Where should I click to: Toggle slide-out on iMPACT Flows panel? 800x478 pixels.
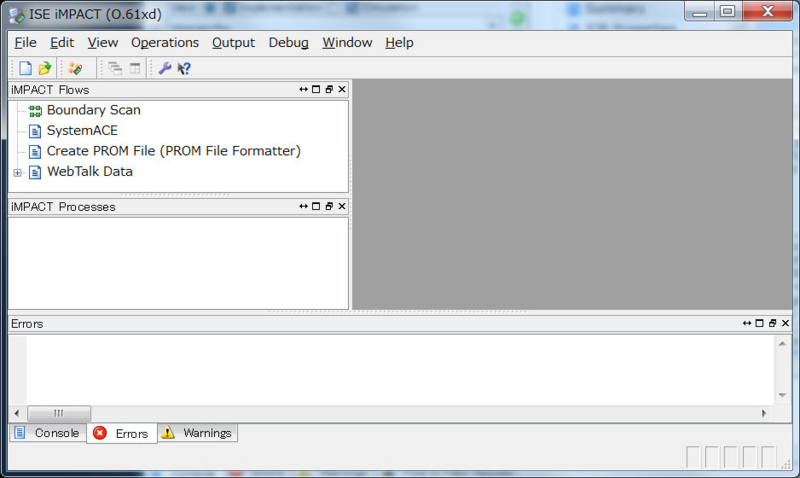[304, 89]
